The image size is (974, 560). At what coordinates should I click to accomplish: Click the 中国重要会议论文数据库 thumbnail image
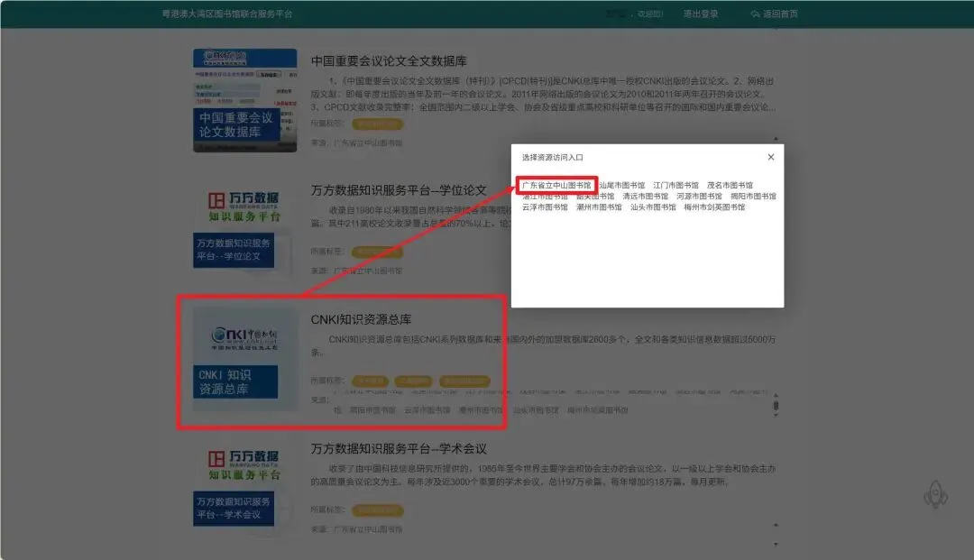(x=244, y=101)
